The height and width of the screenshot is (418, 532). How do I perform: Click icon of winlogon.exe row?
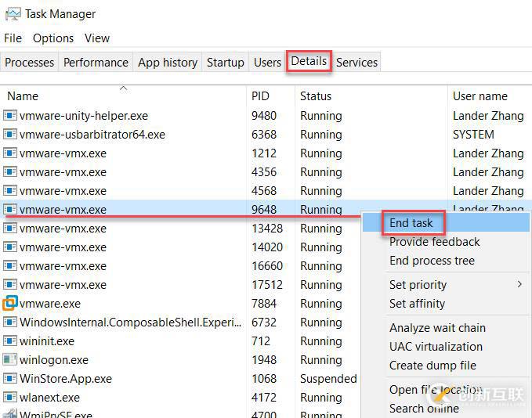[10, 359]
